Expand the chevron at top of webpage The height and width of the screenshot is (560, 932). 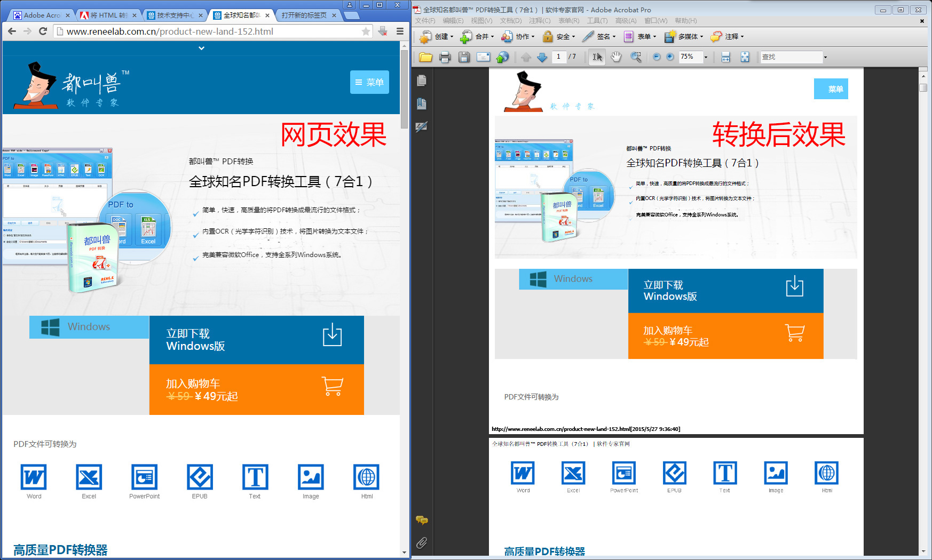201,48
